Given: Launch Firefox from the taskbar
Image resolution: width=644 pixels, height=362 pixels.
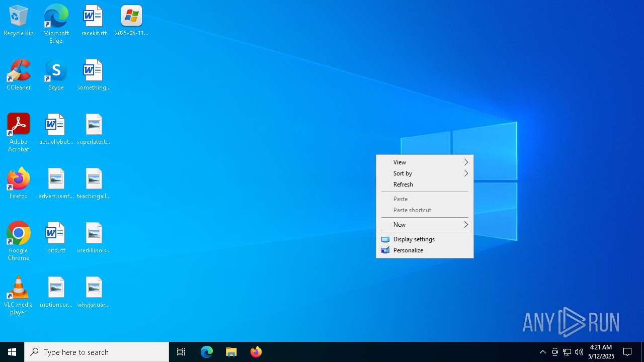Looking at the screenshot, I should pos(256,352).
